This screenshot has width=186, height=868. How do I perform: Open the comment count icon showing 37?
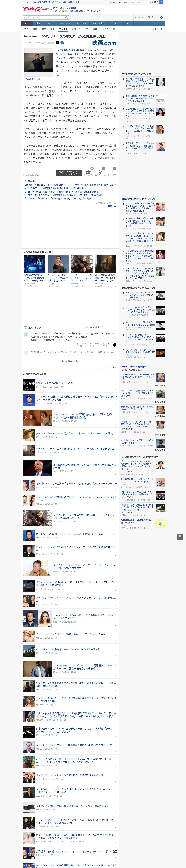click(x=44, y=43)
